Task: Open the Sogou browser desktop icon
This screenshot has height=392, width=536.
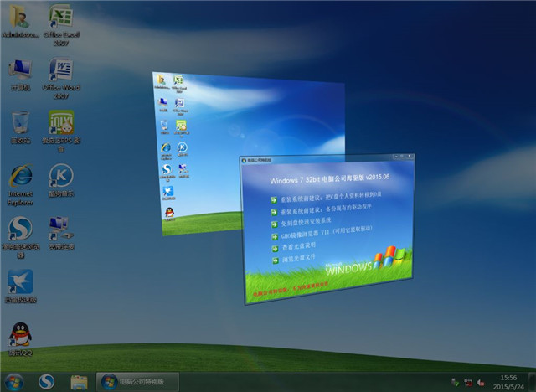Action: [20, 230]
